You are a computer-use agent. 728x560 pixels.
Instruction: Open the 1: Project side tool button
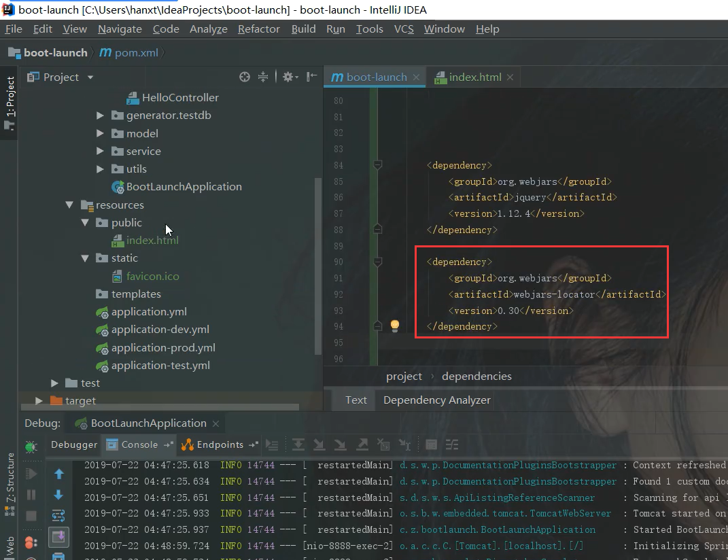(10, 103)
